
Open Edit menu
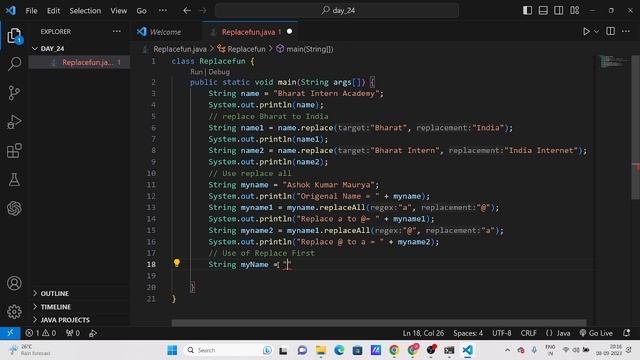(x=53, y=11)
